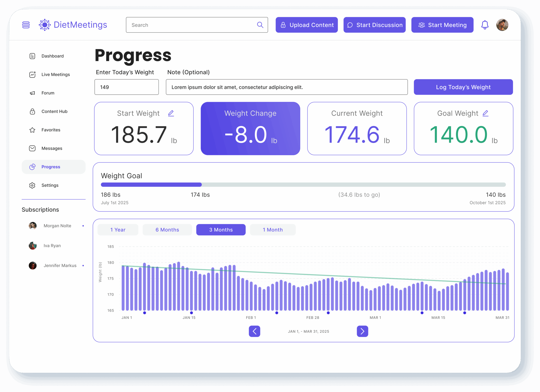The height and width of the screenshot is (392, 540).
Task: Open Content Hub lock icon
Action: tap(32, 111)
